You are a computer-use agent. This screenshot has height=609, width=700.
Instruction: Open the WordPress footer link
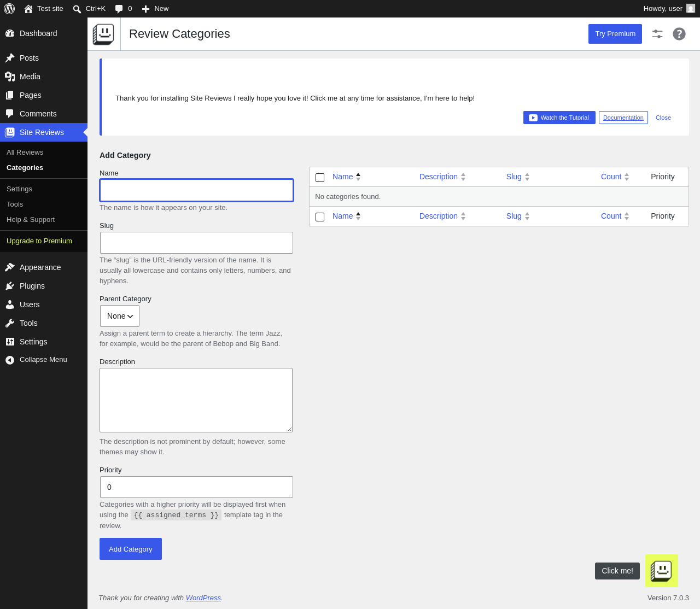[203, 598]
